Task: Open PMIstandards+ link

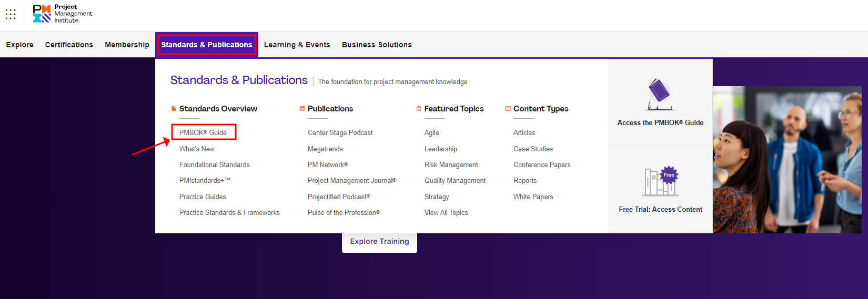Action: 205,181
